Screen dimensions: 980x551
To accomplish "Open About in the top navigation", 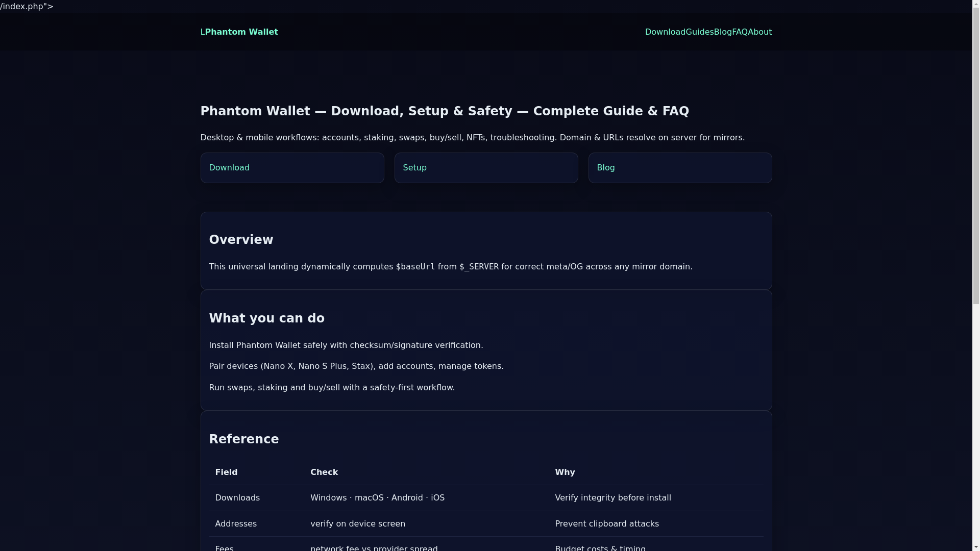I will coord(760,32).
